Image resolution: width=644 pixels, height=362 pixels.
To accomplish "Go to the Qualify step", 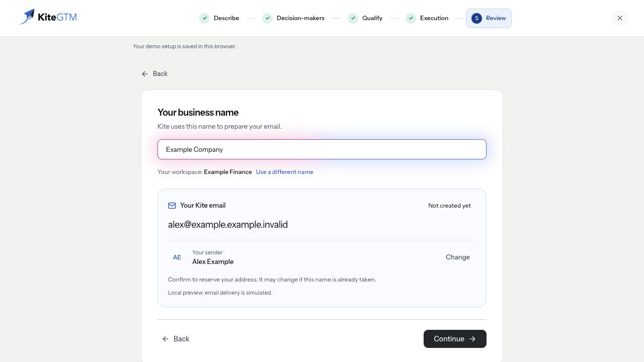I will [365, 18].
